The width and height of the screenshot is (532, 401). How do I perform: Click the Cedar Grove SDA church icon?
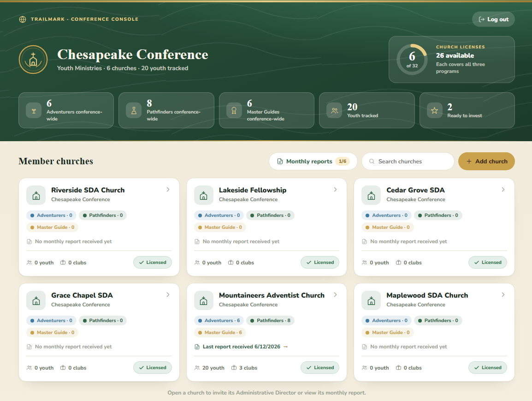371,195
